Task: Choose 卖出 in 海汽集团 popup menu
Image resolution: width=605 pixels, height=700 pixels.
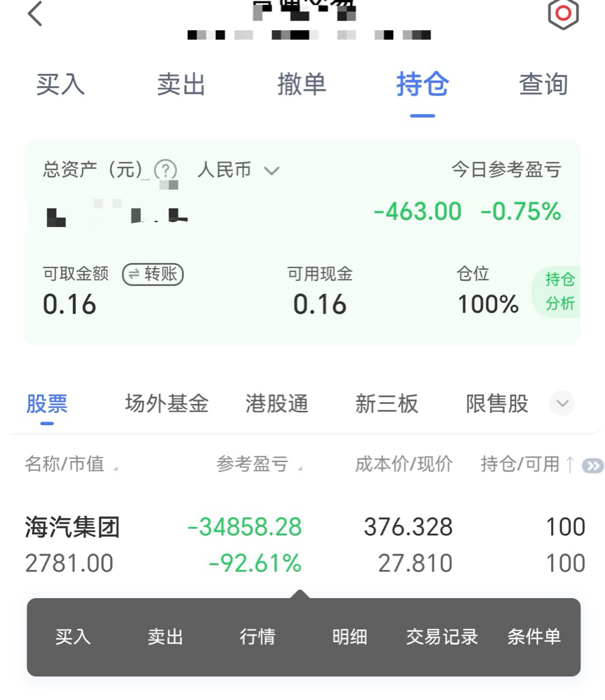Action: pyautogui.click(x=165, y=636)
